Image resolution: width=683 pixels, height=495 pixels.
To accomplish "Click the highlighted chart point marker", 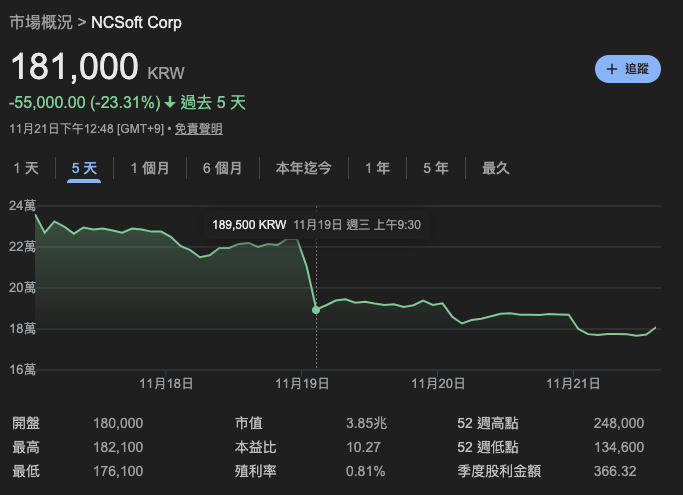I will tap(316, 310).
